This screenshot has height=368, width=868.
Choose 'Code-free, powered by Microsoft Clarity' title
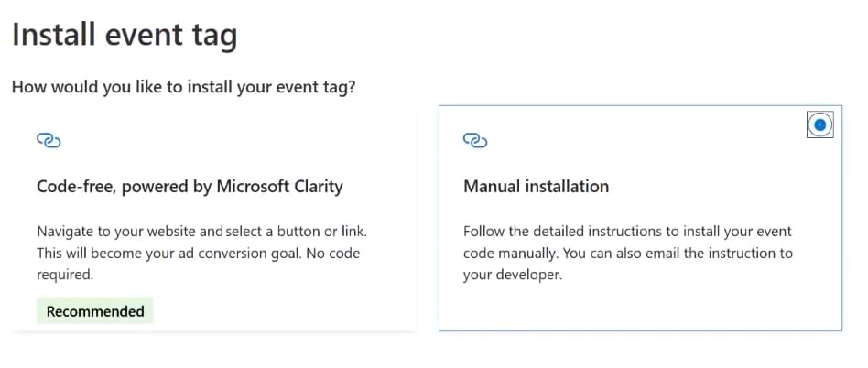pyautogui.click(x=190, y=187)
